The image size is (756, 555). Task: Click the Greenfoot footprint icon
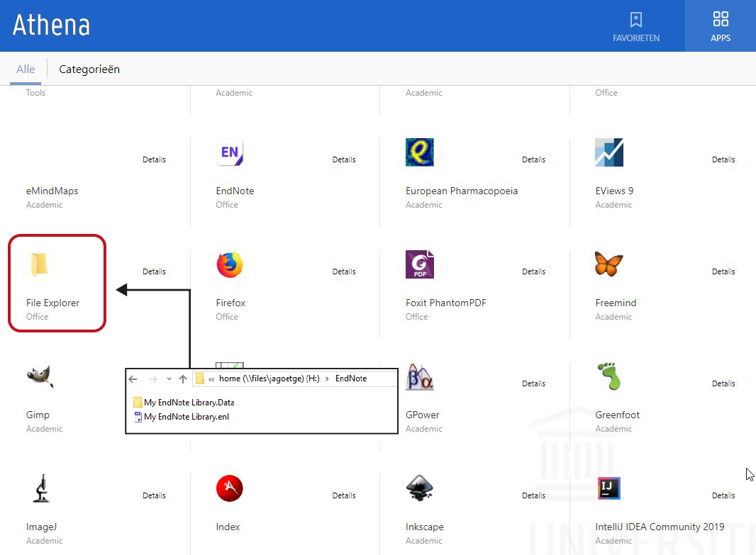click(x=609, y=377)
